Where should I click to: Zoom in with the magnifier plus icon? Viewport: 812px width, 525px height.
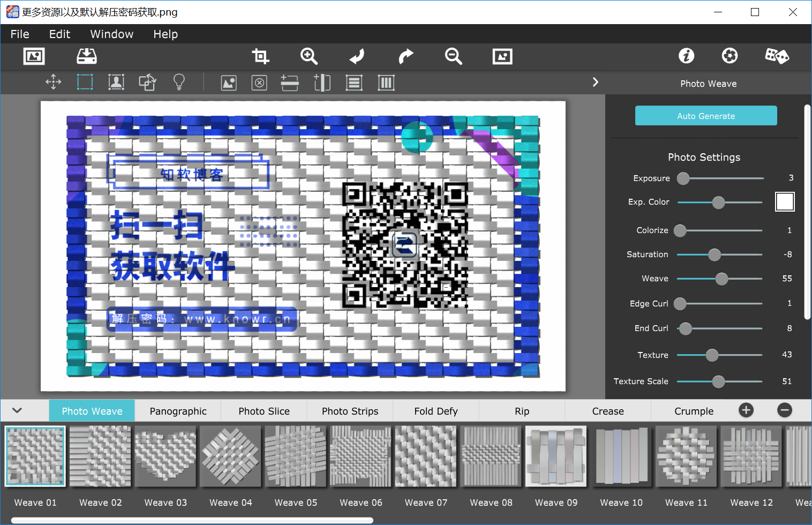[309, 56]
